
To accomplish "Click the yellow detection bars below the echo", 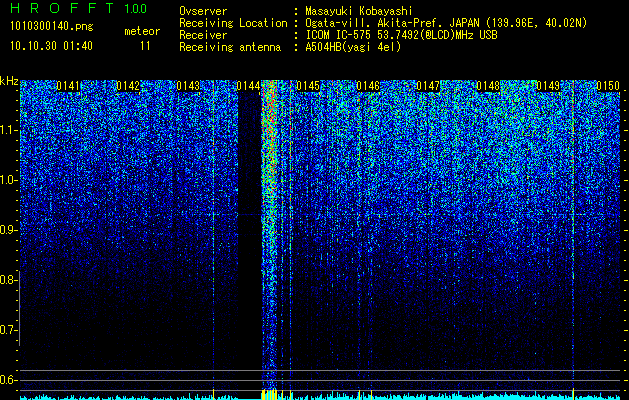I will pos(270,394).
